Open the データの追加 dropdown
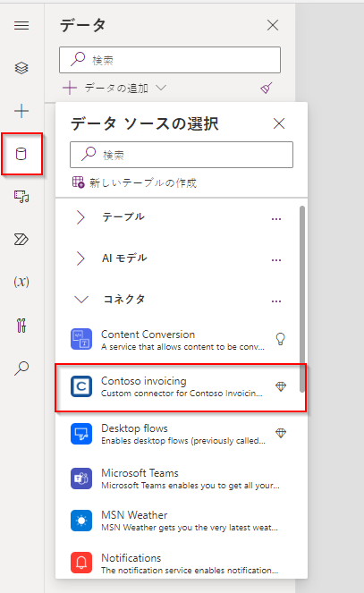The width and height of the screenshot is (364, 593). click(114, 89)
